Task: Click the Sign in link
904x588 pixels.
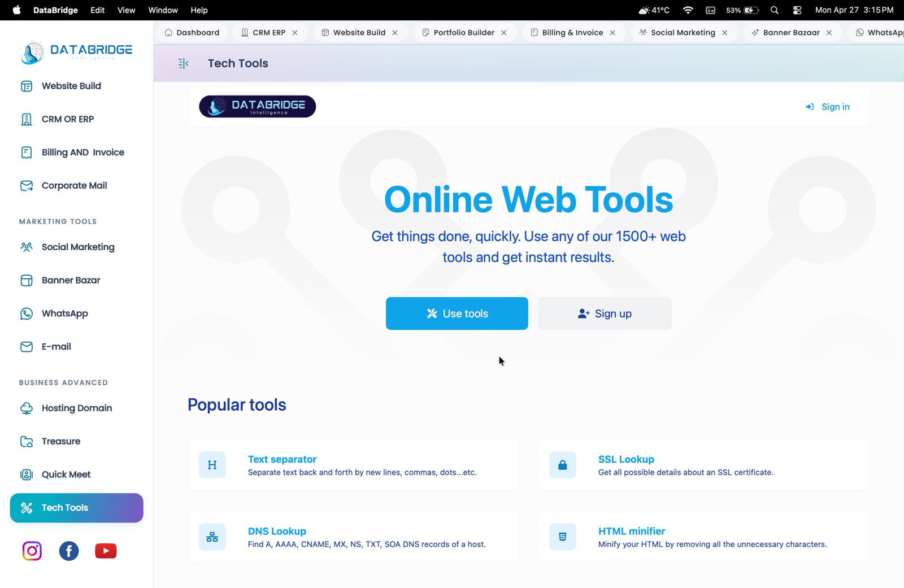Action: 828,107
